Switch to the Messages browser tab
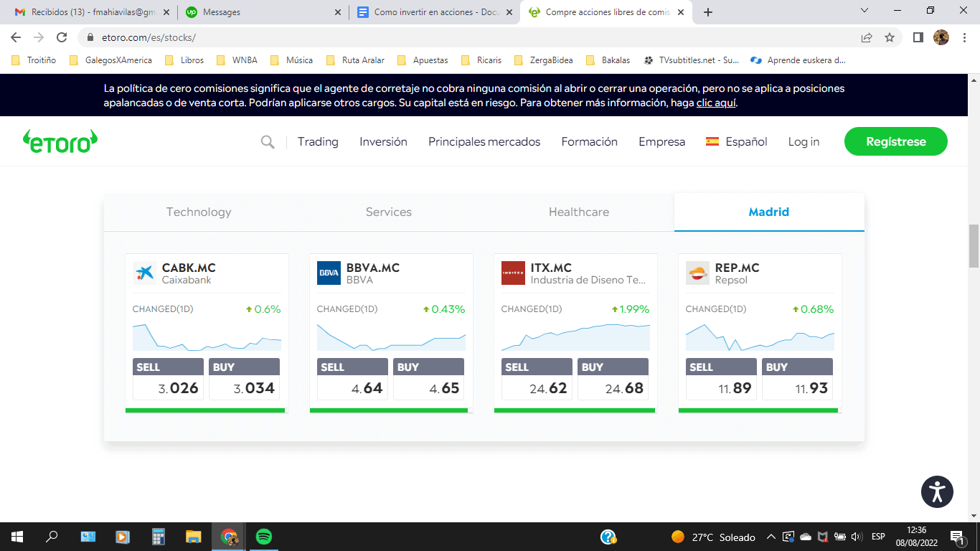Screen dimensions: 980x551 click(x=263, y=12)
